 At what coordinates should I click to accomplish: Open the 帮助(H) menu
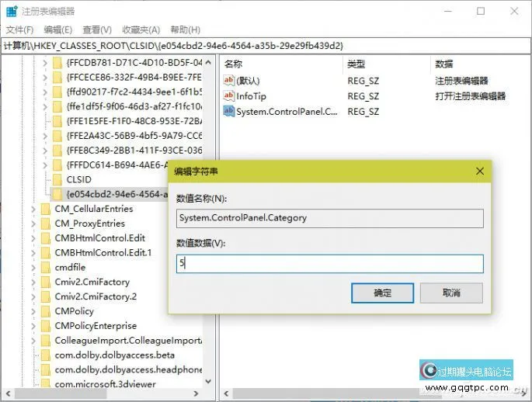[x=186, y=29]
